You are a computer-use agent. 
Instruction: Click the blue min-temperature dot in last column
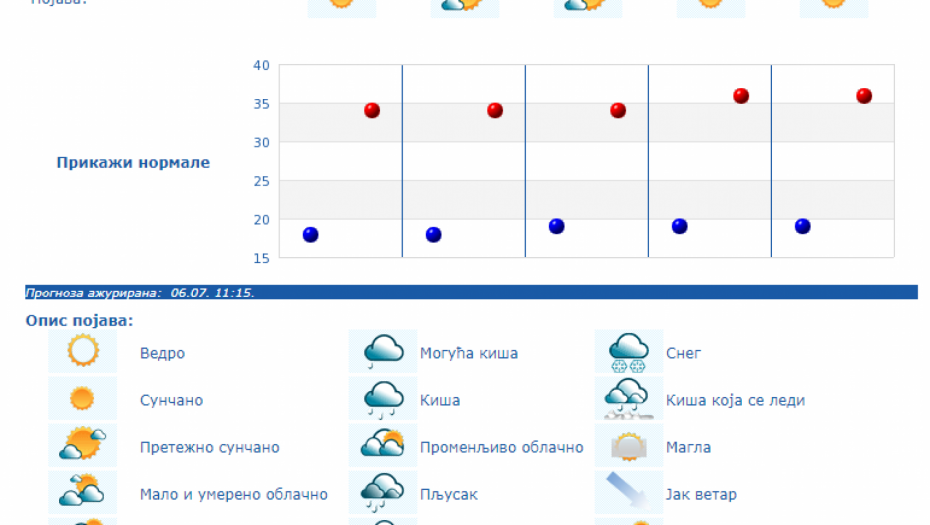click(802, 226)
